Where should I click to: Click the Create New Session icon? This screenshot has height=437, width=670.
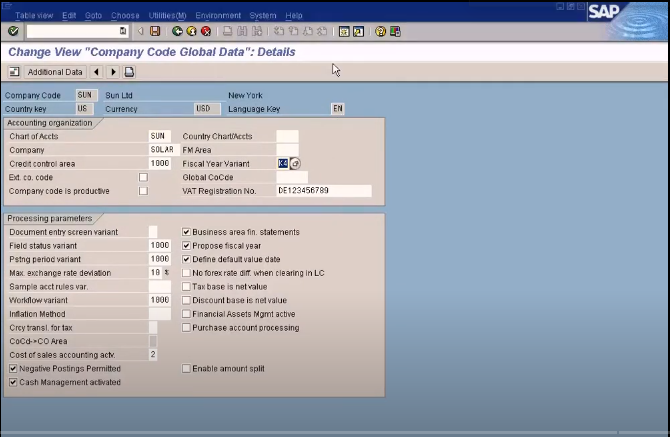(x=344, y=31)
